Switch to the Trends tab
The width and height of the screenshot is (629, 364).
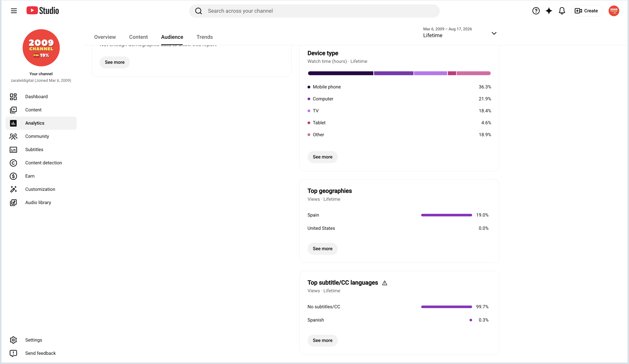pyautogui.click(x=205, y=37)
